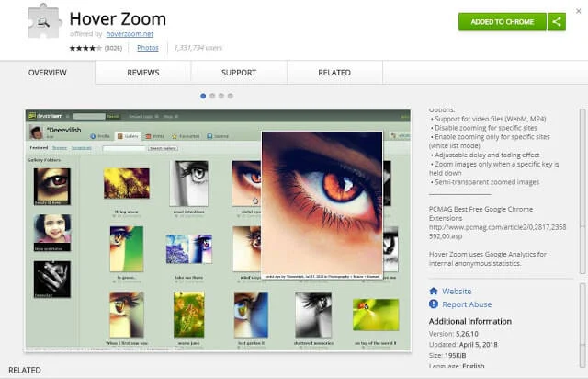Select the first screenshot carousel dot

(203, 96)
